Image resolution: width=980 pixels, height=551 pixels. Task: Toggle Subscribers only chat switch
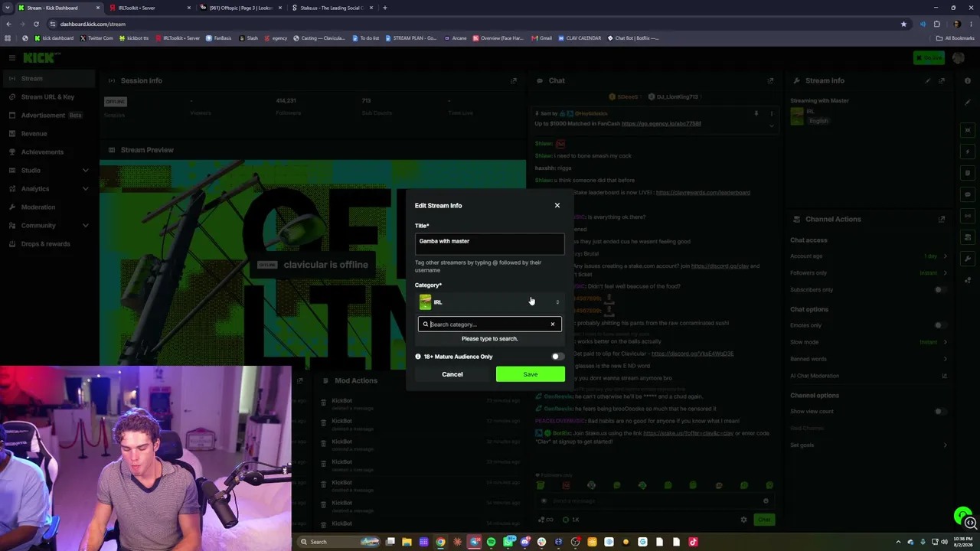[939, 290]
